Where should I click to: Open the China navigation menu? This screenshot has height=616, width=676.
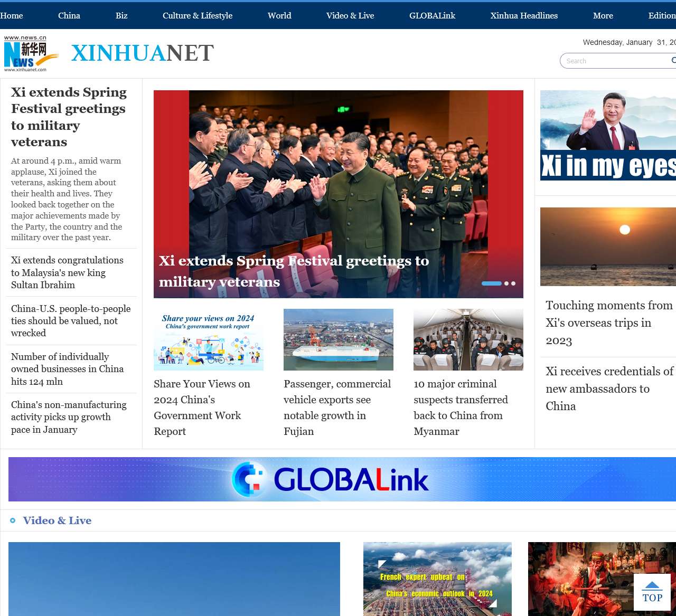69,15
